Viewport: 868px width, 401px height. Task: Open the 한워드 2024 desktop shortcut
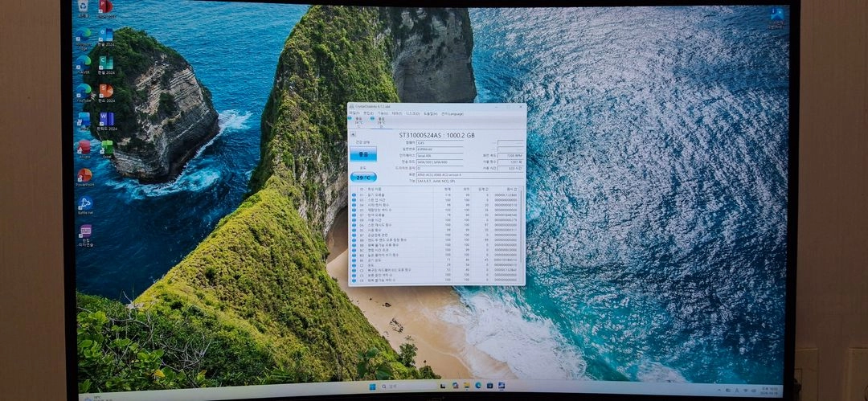click(106, 121)
